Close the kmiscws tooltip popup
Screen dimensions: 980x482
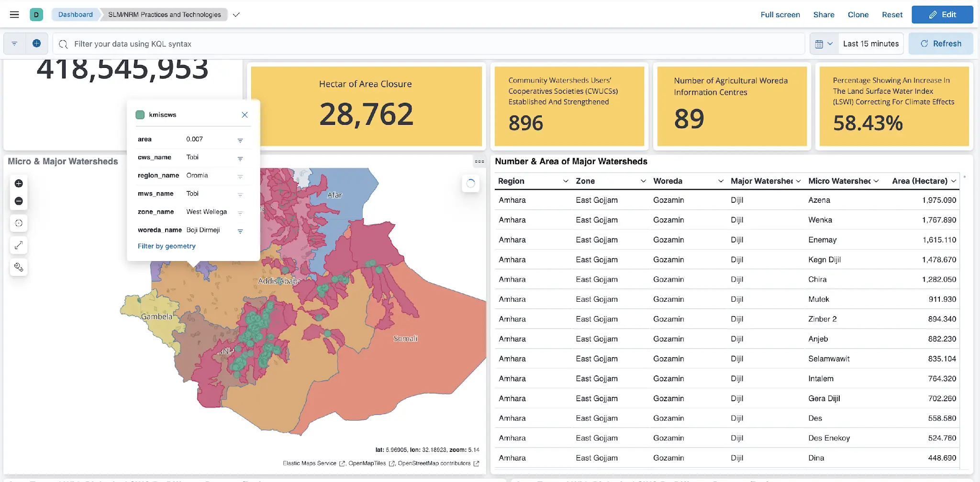click(245, 115)
